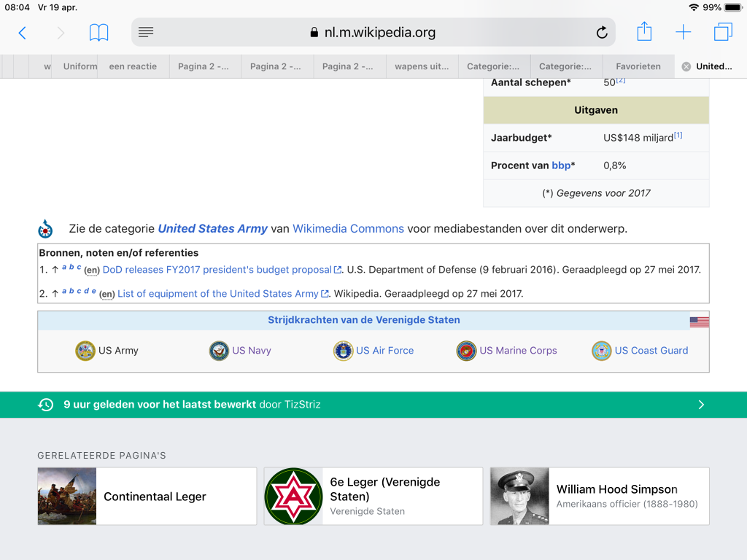This screenshot has height=560, width=747.
Task: Open the Wikimedia Commons link
Action: (348, 229)
